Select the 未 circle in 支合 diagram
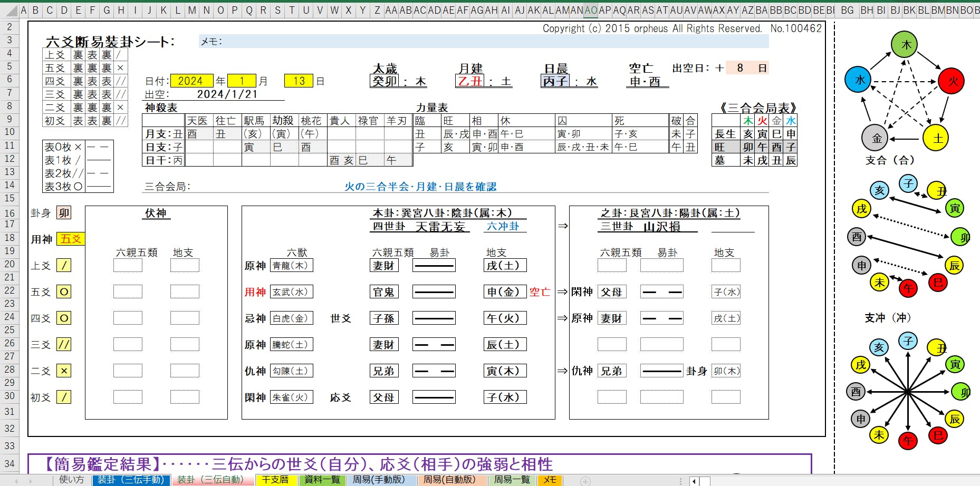980x486 pixels. (879, 283)
